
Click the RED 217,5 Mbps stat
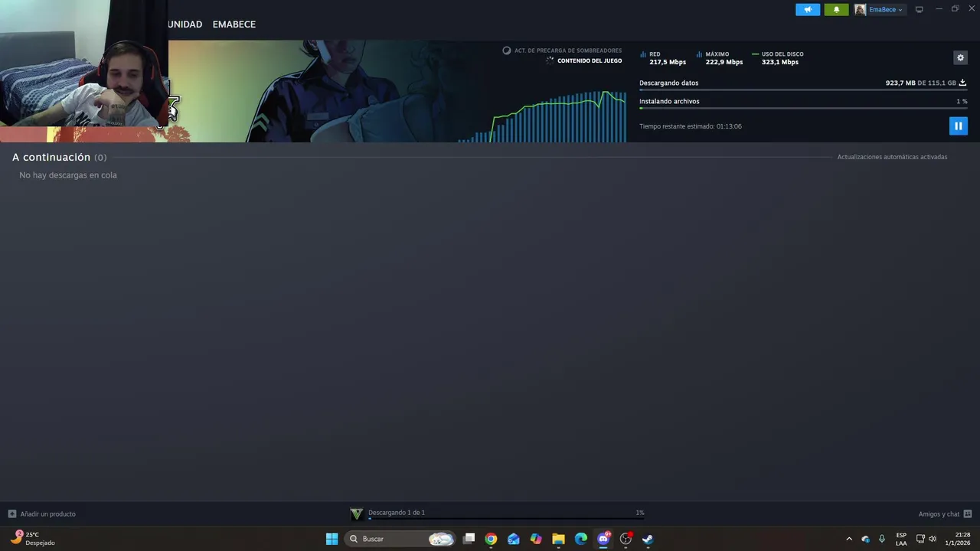coord(663,58)
